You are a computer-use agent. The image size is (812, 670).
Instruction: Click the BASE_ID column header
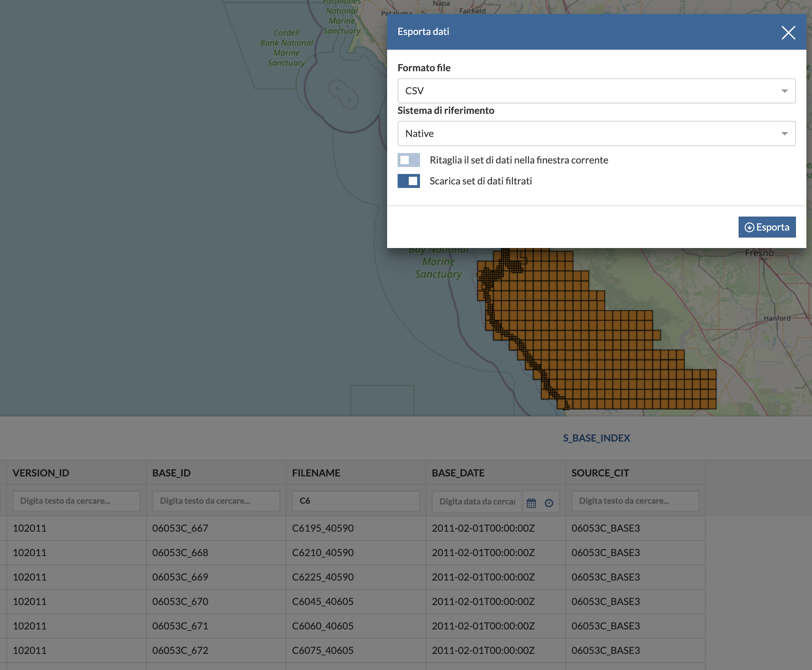(216, 473)
